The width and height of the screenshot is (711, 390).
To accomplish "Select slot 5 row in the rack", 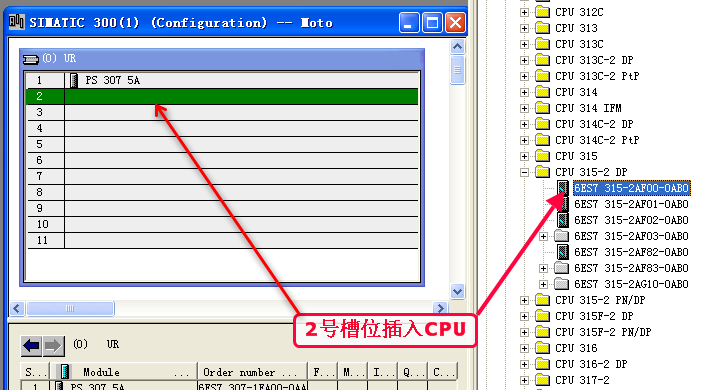I will (x=222, y=144).
